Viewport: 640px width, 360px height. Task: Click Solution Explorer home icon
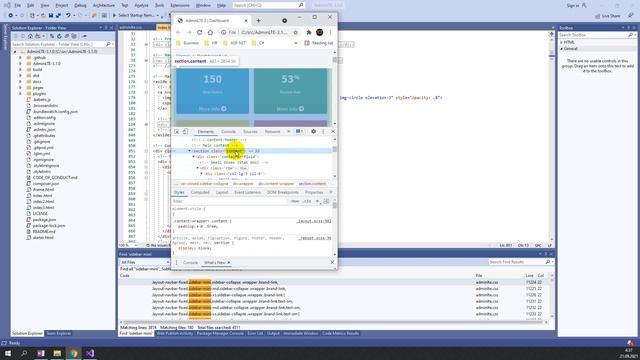click(30, 36)
